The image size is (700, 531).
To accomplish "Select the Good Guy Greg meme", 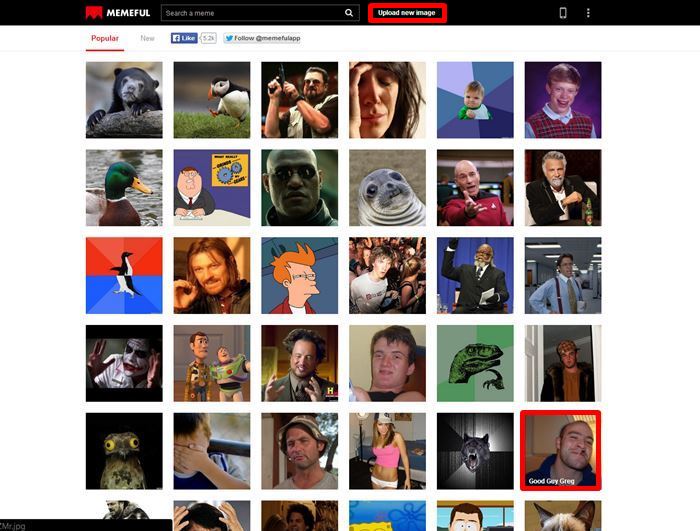I will [x=561, y=450].
